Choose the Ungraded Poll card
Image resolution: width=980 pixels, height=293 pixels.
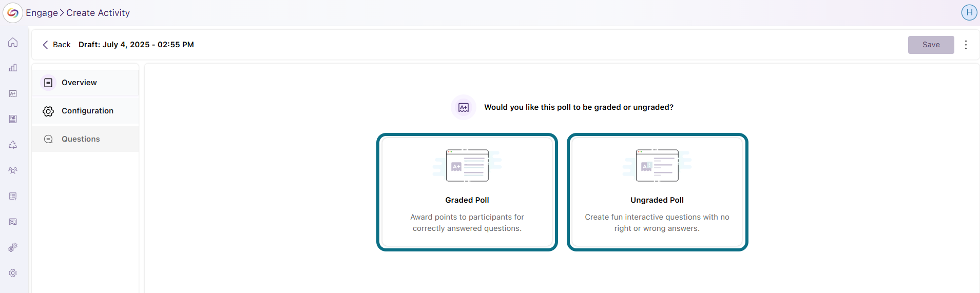coord(657,192)
